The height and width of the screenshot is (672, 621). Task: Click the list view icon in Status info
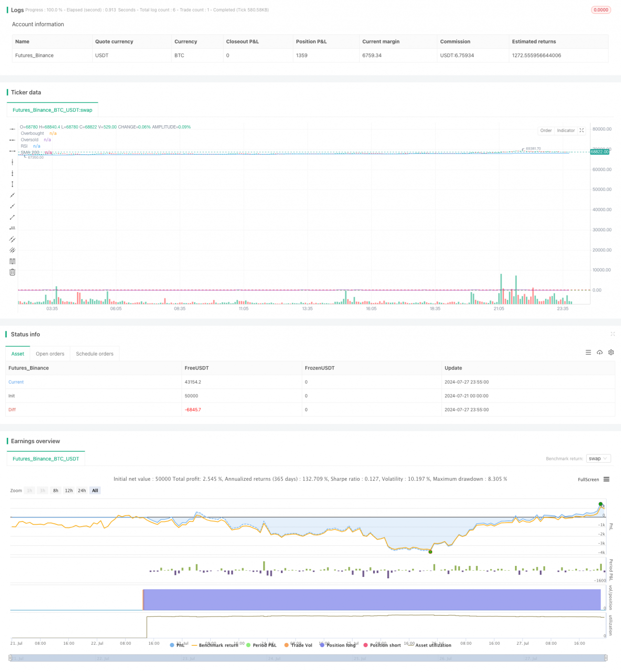[588, 352]
